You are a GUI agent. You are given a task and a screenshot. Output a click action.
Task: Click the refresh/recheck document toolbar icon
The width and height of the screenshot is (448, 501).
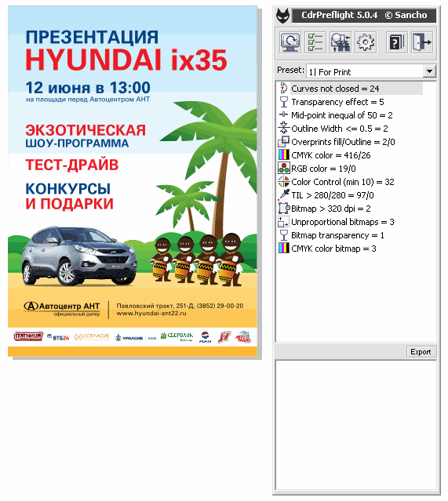coord(290,42)
